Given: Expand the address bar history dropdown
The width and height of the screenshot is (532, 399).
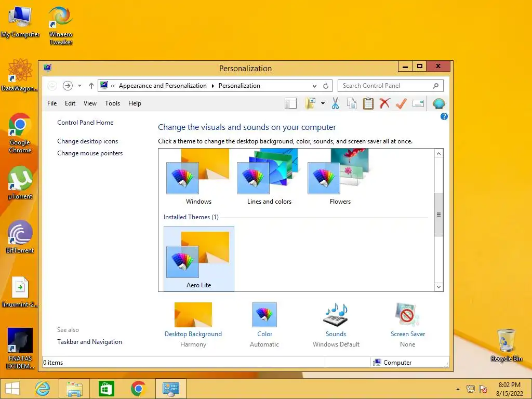Looking at the screenshot, I should (x=314, y=86).
